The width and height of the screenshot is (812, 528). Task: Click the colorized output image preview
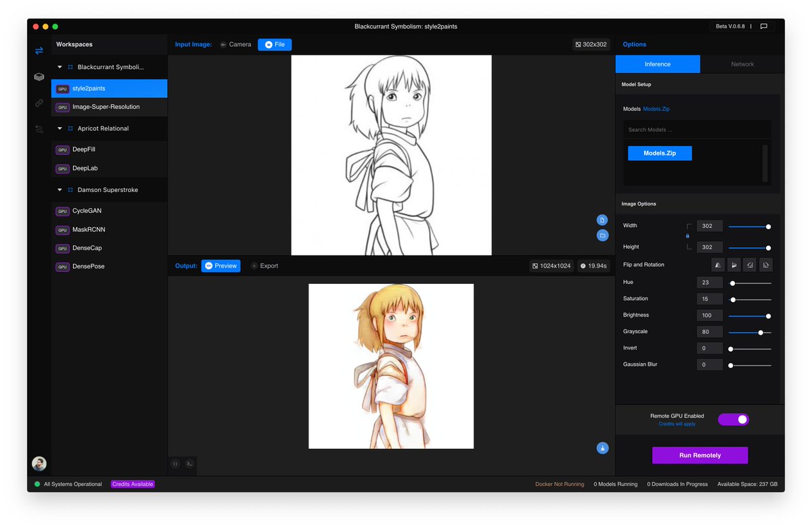(x=391, y=366)
